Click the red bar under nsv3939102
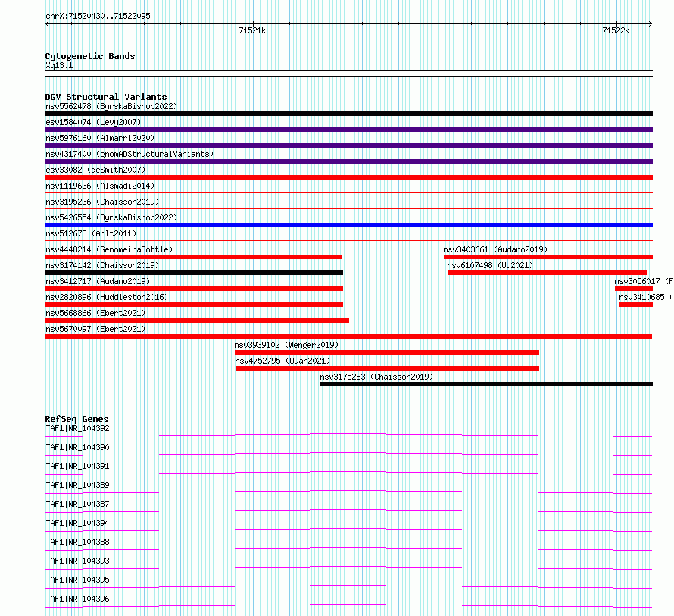 pyautogui.click(x=387, y=352)
